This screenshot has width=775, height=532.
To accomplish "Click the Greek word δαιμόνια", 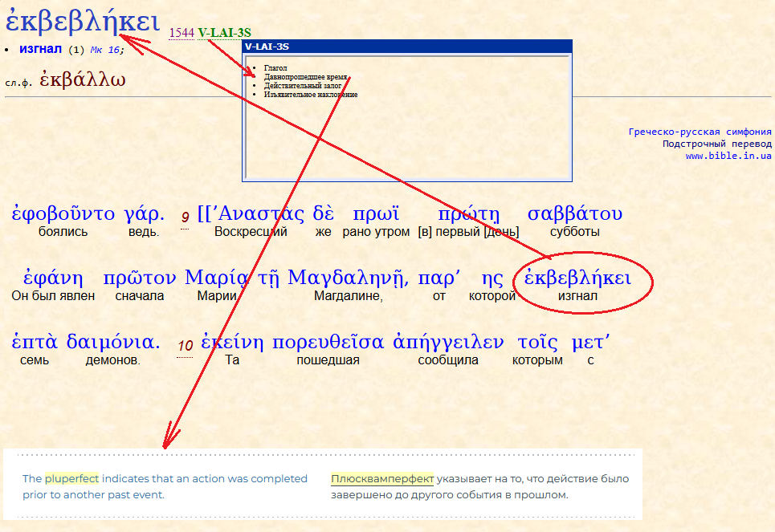I will [111, 343].
